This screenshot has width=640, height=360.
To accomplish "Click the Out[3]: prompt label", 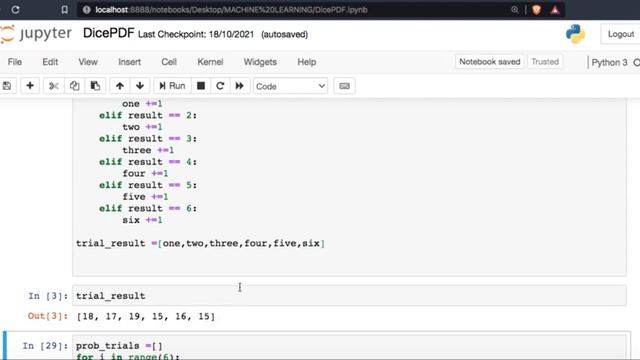I will pyautogui.click(x=48, y=316).
